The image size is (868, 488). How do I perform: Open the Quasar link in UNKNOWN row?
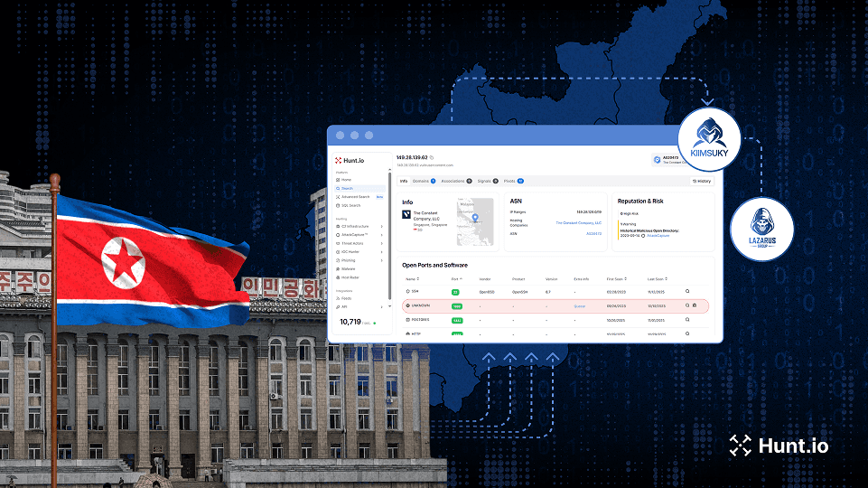(x=580, y=306)
